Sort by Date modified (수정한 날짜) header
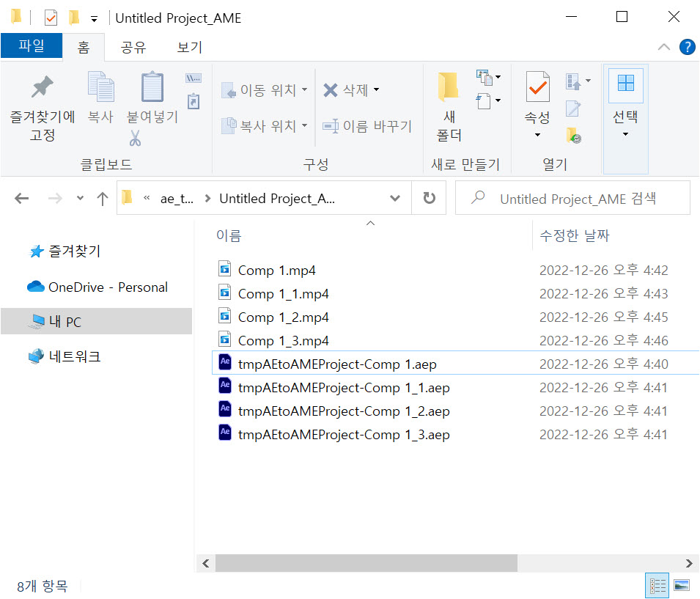 tap(575, 235)
